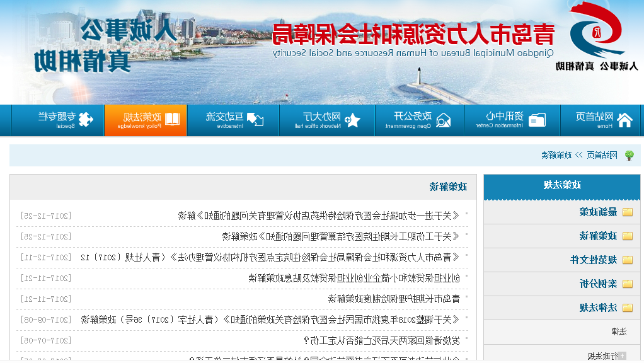Click the 政策解读 heading above article list
The image size is (644, 363).
(448, 187)
